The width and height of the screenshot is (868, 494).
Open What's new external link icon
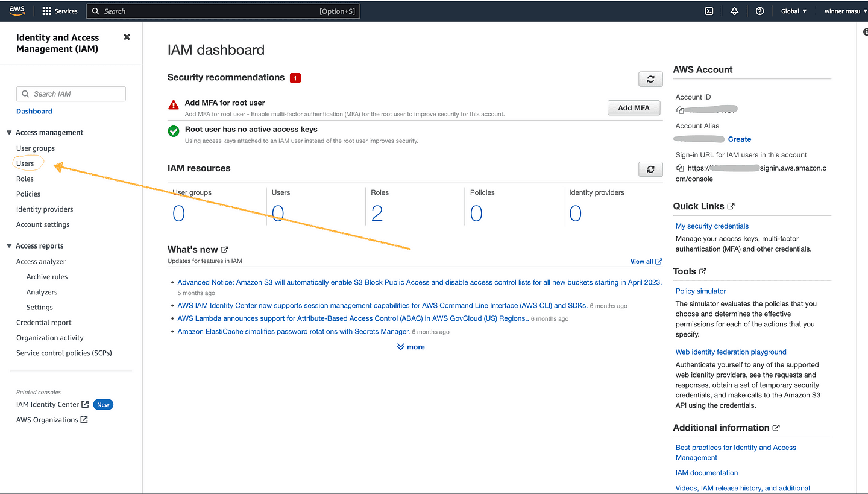click(x=225, y=249)
